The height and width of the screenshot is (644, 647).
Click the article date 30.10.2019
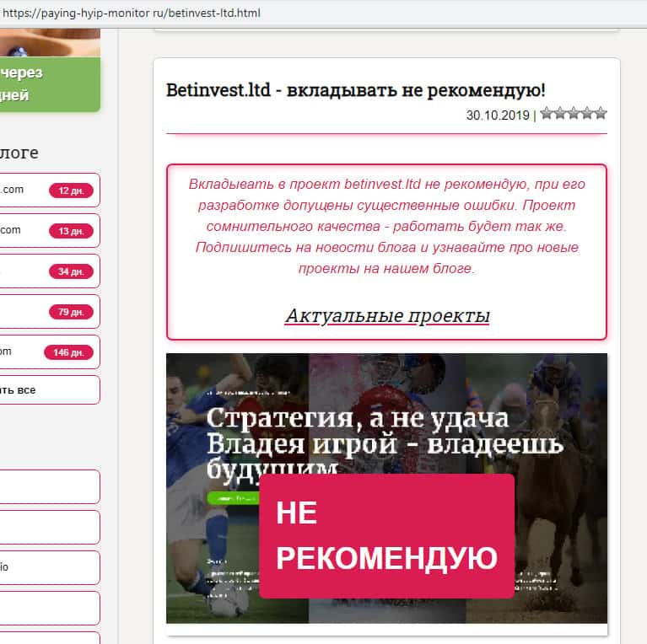(x=498, y=115)
